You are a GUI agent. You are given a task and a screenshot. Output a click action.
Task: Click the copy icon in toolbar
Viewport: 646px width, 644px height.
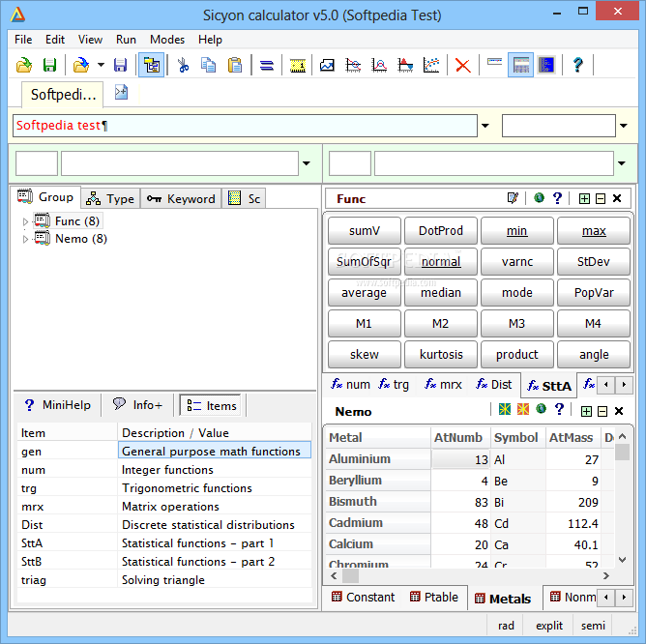click(x=209, y=65)
